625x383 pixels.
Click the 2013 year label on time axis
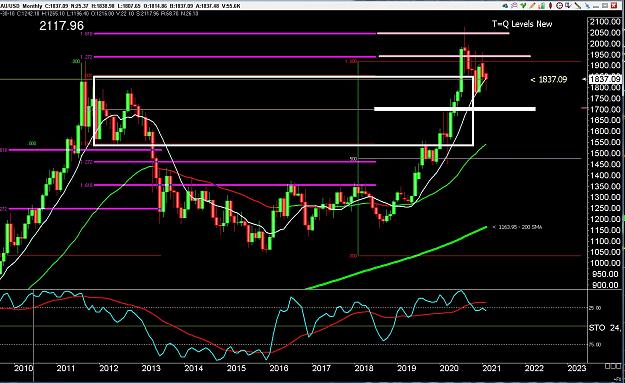click(151, 368)
